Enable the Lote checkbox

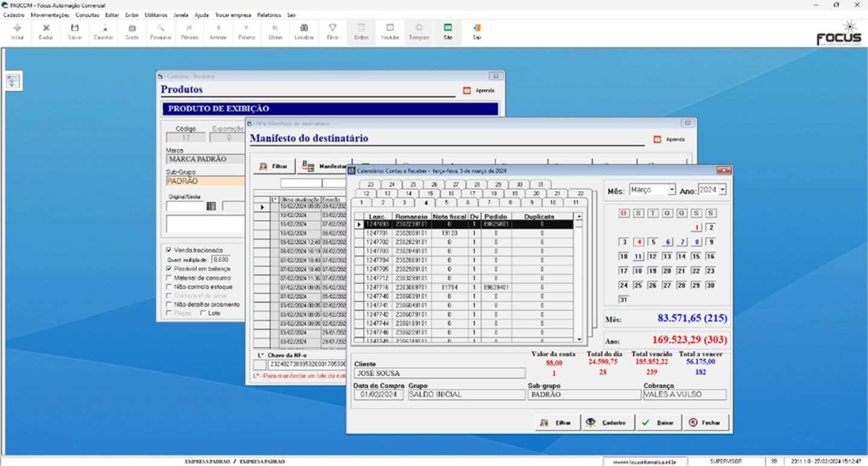coord(203,313)
